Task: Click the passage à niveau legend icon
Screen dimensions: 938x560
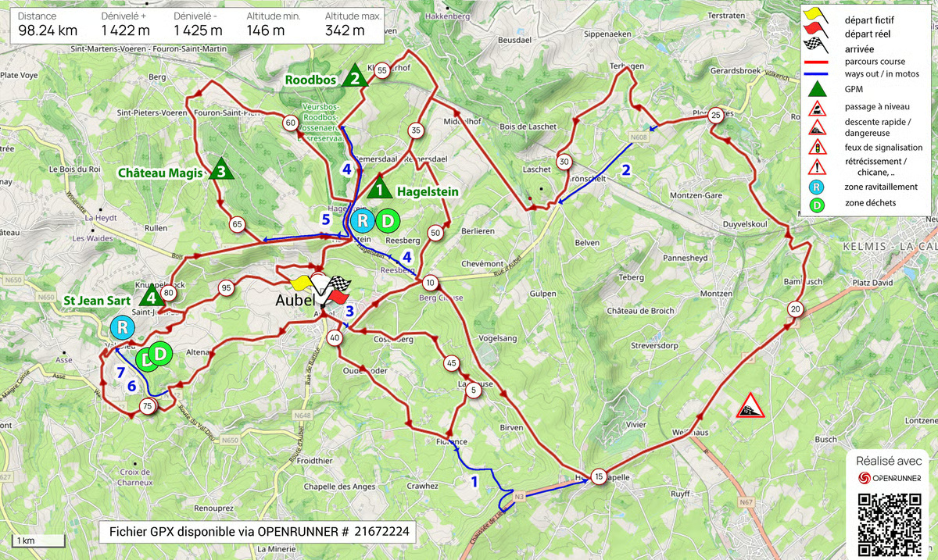Action: 815,106
